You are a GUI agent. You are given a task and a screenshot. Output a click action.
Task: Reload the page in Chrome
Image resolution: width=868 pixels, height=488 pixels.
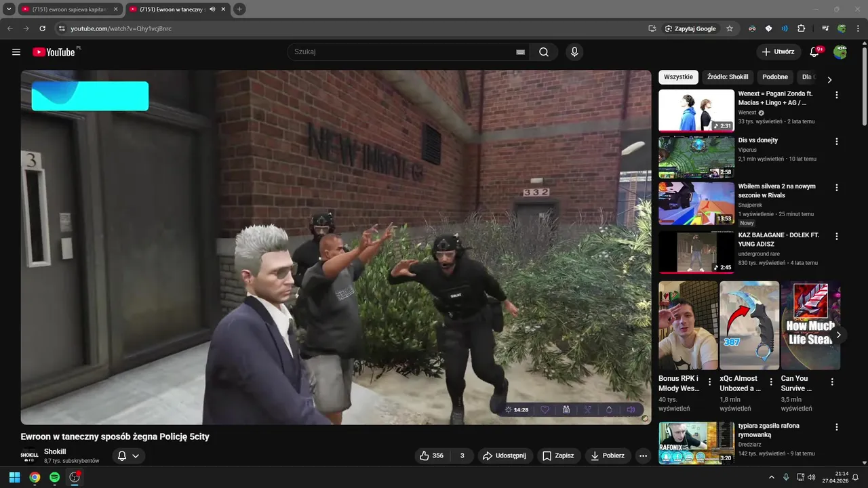pos(42,28)
